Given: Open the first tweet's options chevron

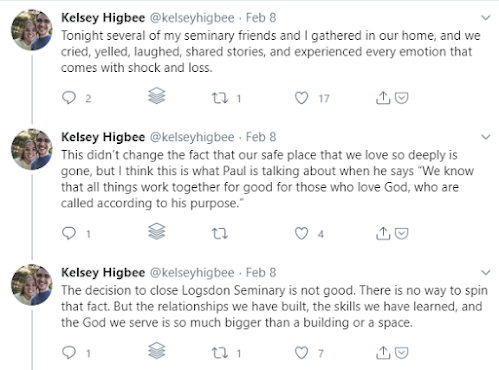Looking at the screenshot, I should click(486, 18).
